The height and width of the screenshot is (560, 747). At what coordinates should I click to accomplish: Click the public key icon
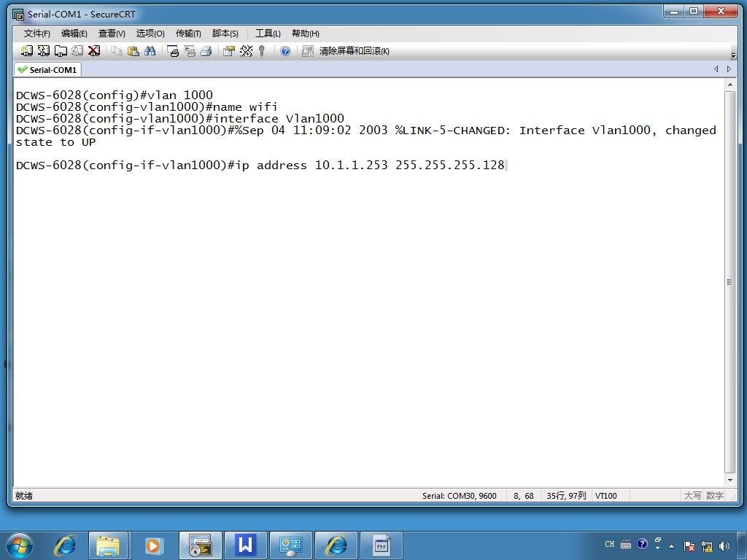[x=262, y=50]
